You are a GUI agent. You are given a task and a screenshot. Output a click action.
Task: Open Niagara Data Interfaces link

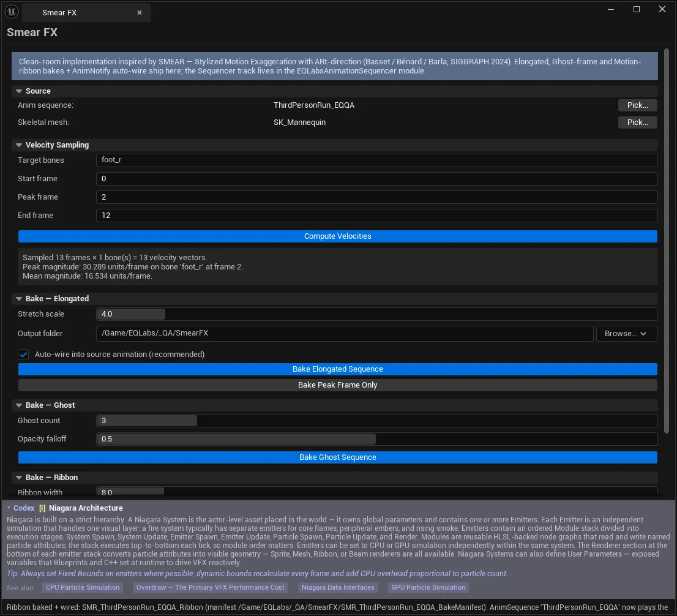pyautogui.click(x=338, y=587)
